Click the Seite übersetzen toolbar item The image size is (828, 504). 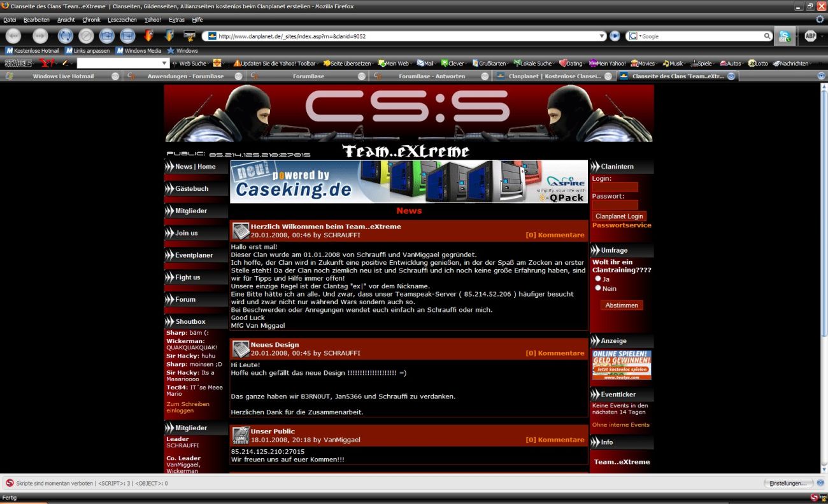click(x=347, y=63)
